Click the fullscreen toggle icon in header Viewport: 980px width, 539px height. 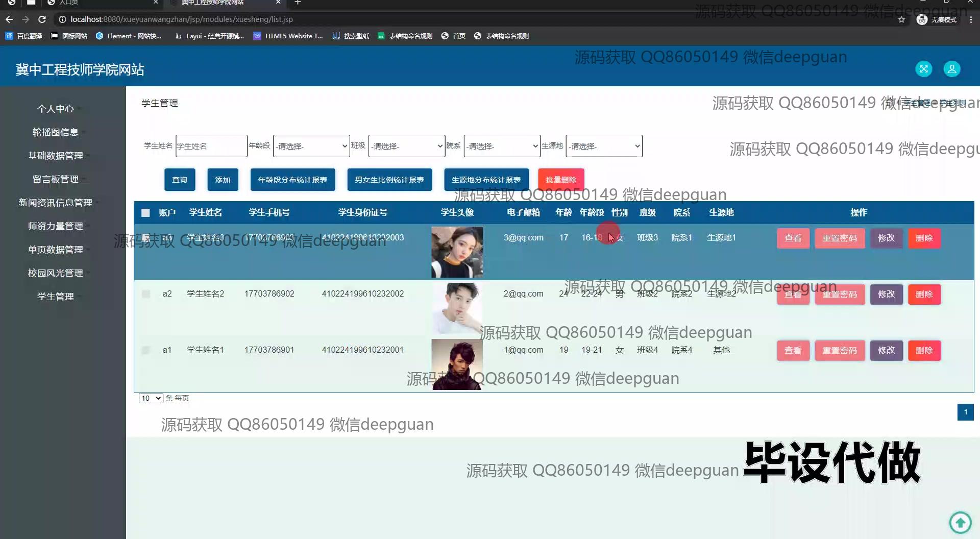[923, 69]
